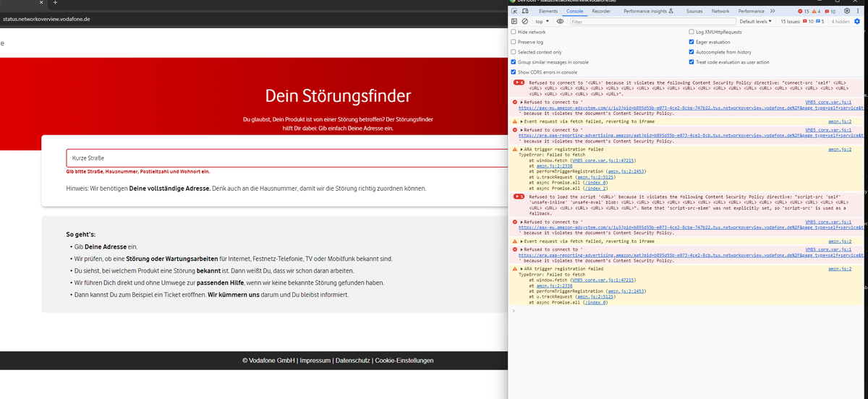Toggle device toolbar emulation icon
Image resolution: width=868 pixels, height=399 pixels.
point(526,12)
